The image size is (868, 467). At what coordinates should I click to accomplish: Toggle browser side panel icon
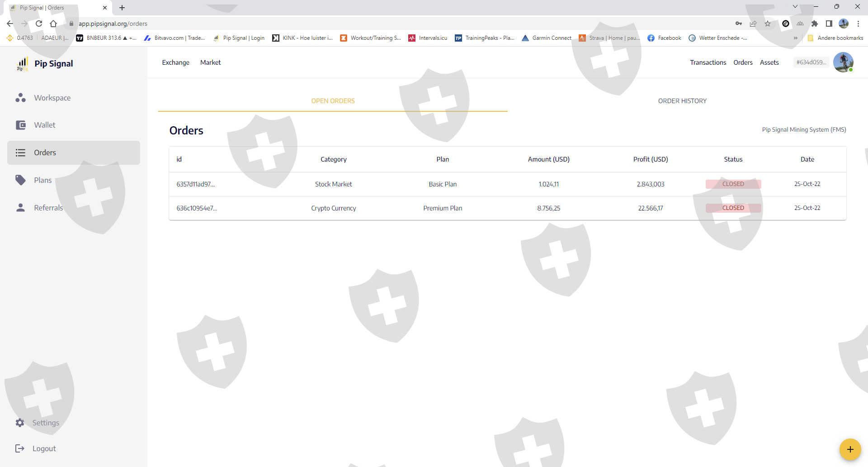tap(829, 24)
